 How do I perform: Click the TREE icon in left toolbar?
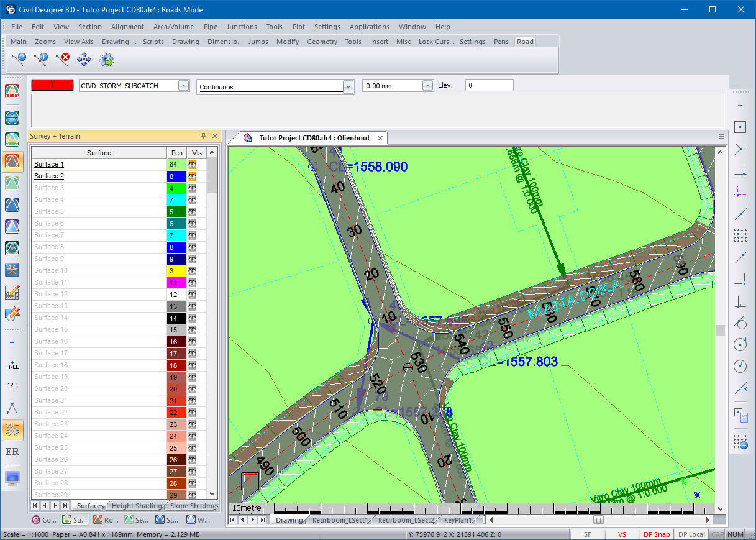pyautogui.click(x=12, y=367)
